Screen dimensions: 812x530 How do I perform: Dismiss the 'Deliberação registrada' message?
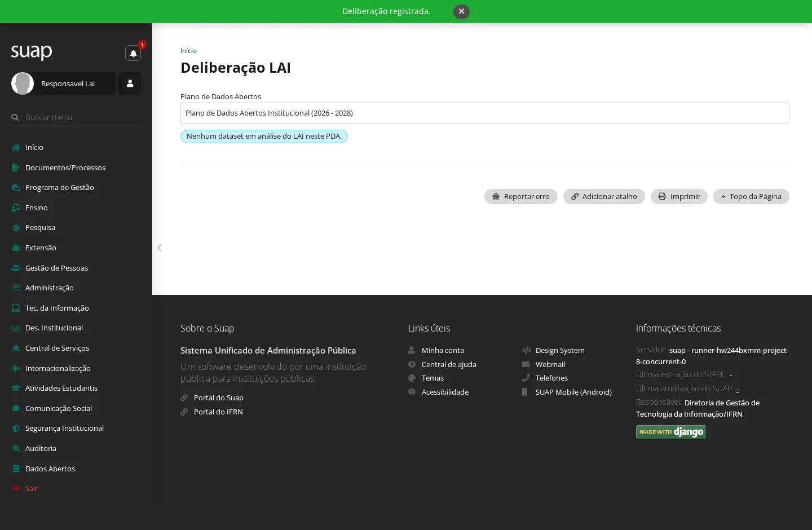click(x=461, y=11)
